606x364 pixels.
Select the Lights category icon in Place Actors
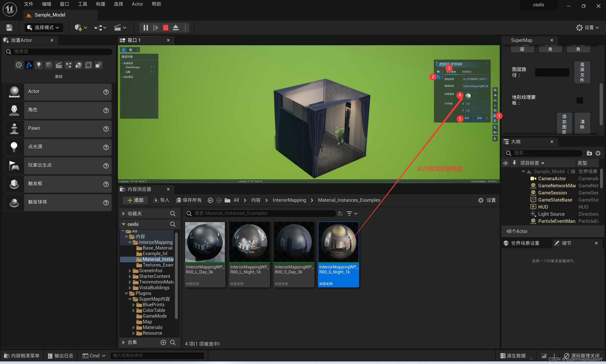point(39,65)
